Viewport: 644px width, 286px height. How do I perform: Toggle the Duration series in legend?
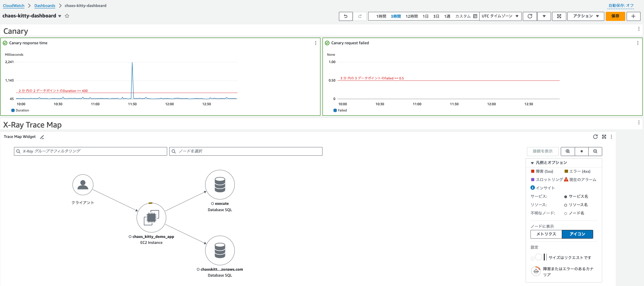click(20, 110)
